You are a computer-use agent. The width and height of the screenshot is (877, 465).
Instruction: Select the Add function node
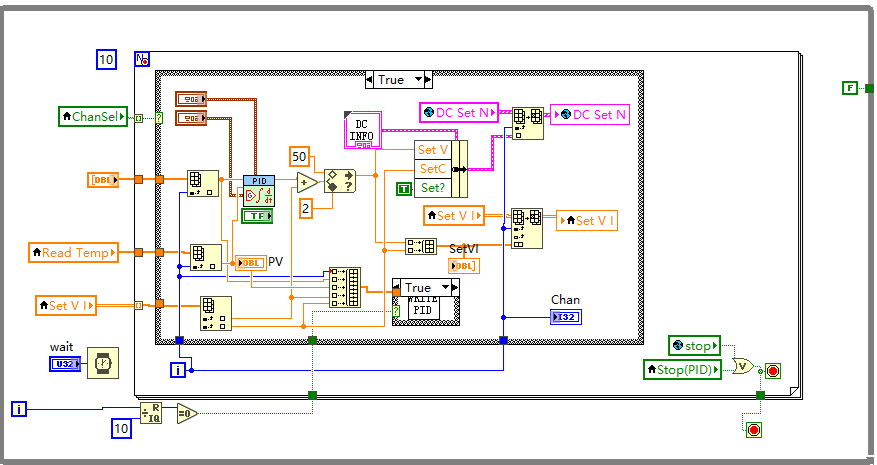tap(307, 181)
